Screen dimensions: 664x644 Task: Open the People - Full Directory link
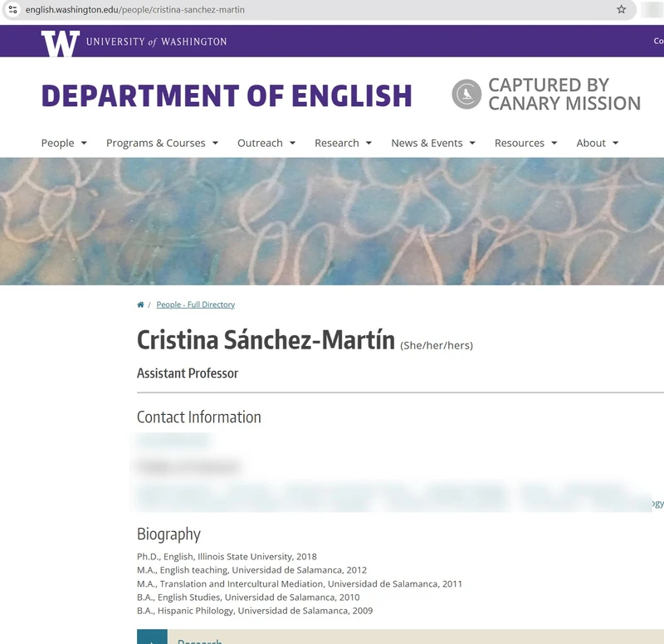click(196, 305)
